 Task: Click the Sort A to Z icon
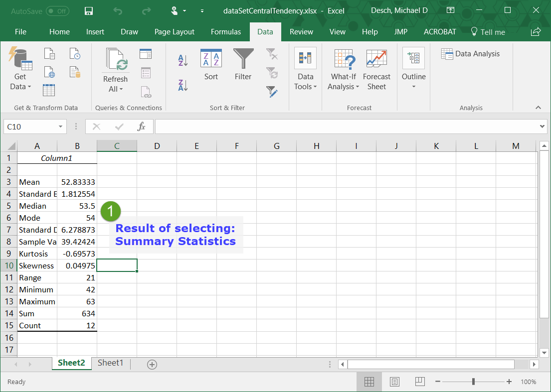click(x=183, y=61)
